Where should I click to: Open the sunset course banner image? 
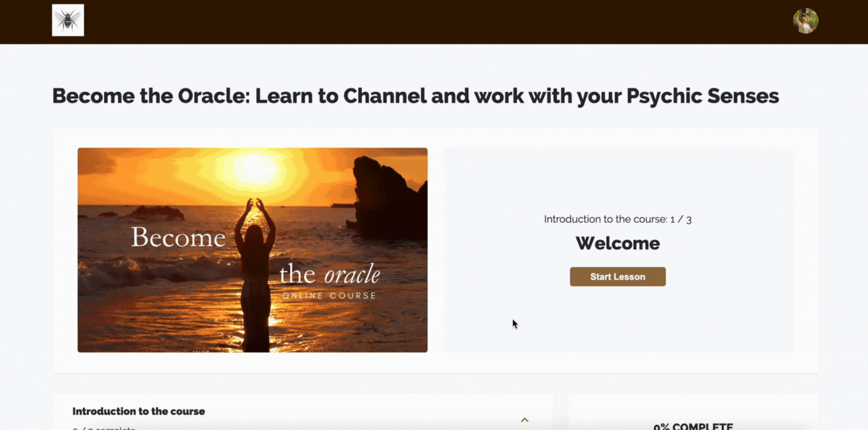pyautogui.click(x=252, y=250)
